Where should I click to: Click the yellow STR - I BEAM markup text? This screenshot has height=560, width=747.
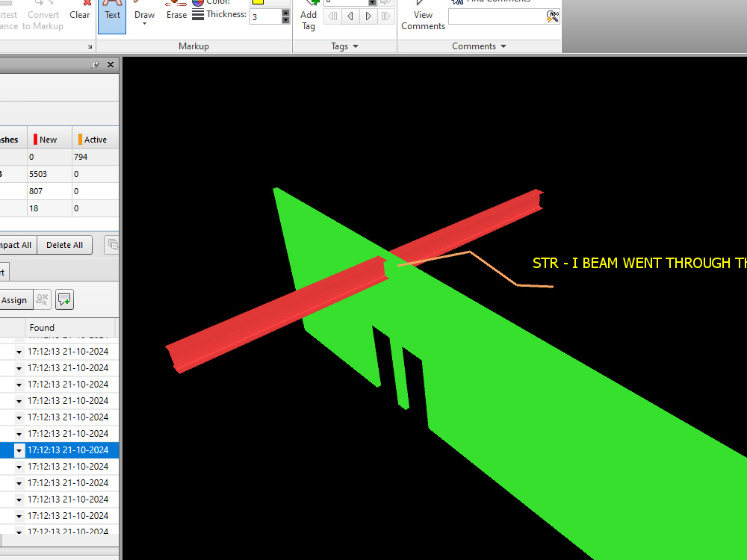639,263
